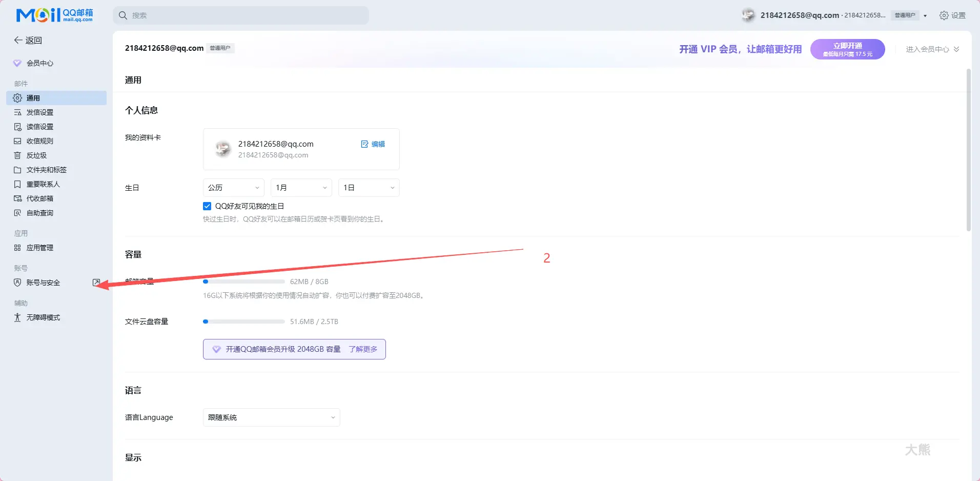Open 发信设置 in the sidebar
The width and height of the screenshot is (980, 481).
pos(40,112)
